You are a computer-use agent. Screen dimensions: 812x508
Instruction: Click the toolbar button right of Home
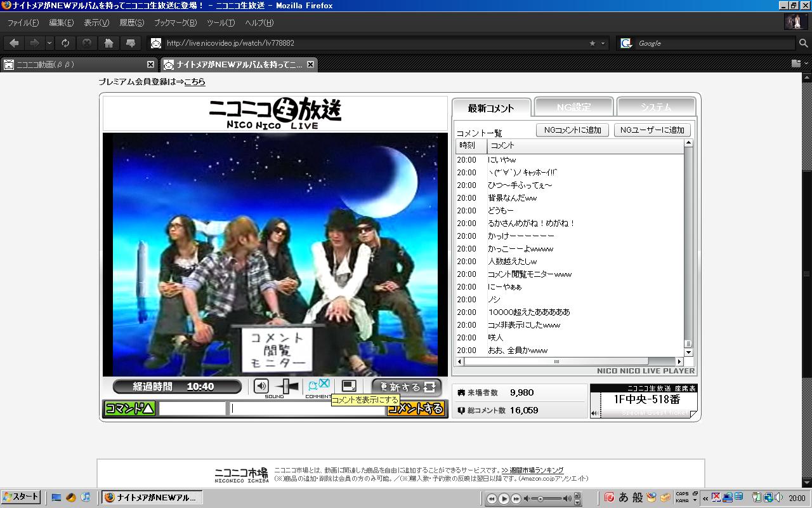[131, 43]
